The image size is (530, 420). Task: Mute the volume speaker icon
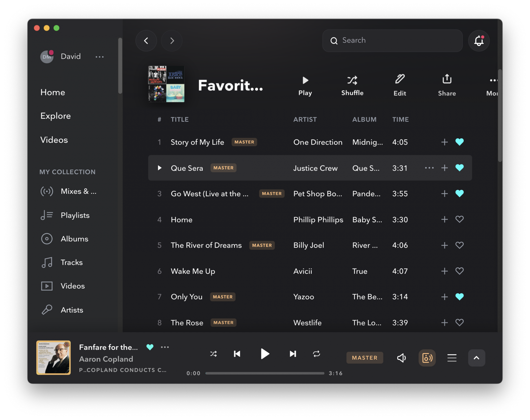click(x=401, y=358)
